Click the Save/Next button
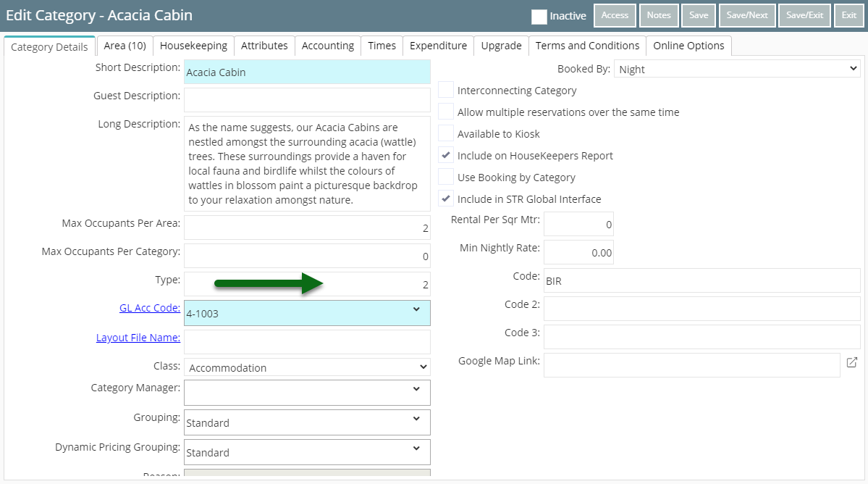This screenshot has width=868, height=484. (x=747, y=15)
